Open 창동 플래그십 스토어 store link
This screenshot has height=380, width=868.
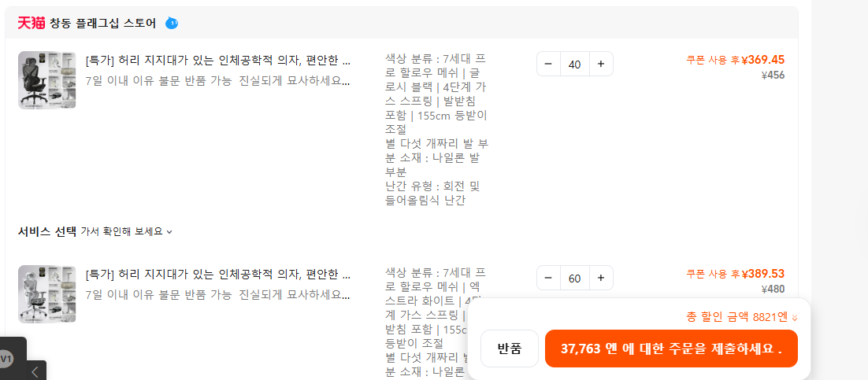(103, 23)
